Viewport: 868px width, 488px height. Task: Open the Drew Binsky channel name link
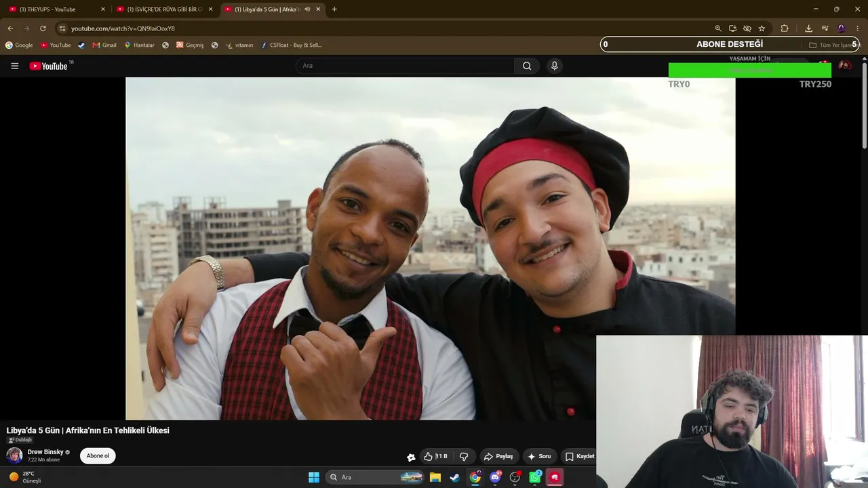(45, 452)
